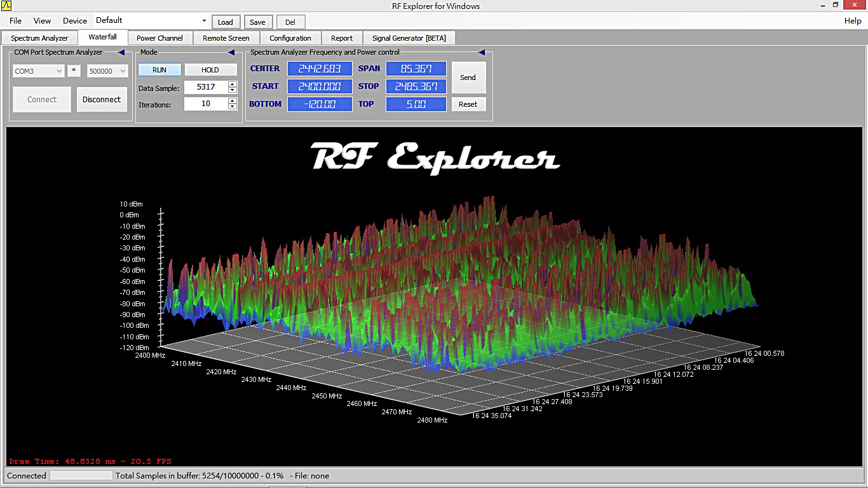Screen dimensions: 868x488
Task: Click the Save preset button
Action: click(x=257, y=22)
